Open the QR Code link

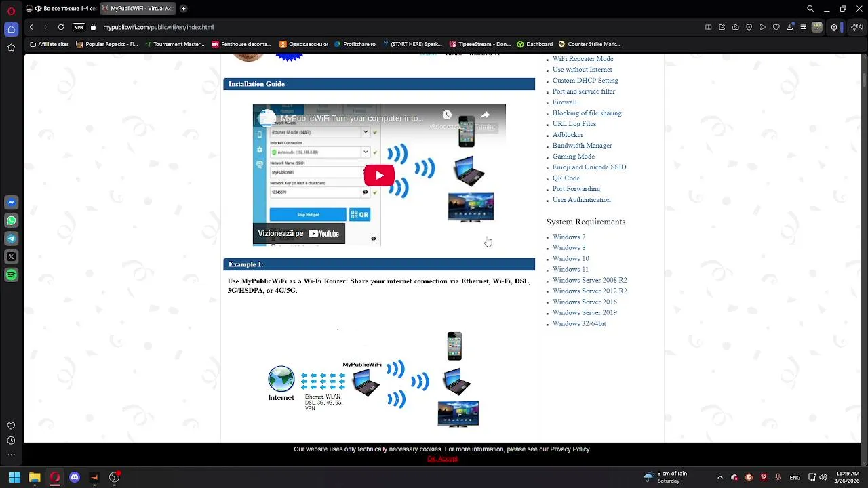tap(566, 178)
